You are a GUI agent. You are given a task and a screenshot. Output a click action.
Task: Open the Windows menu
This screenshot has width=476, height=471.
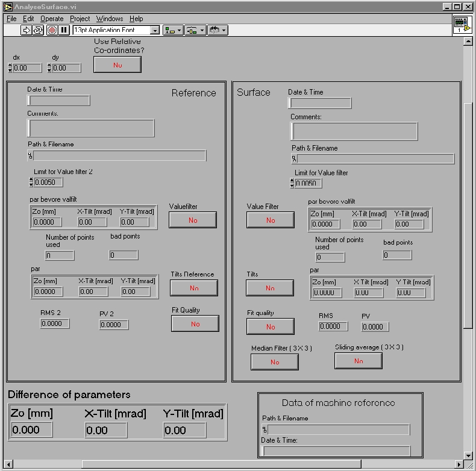110,19
